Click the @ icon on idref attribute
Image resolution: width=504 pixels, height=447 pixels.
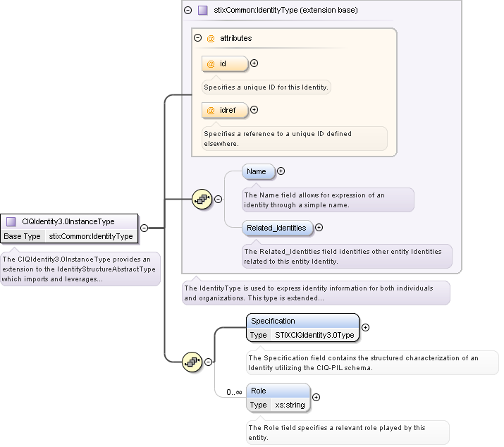[x=211, y=110]
